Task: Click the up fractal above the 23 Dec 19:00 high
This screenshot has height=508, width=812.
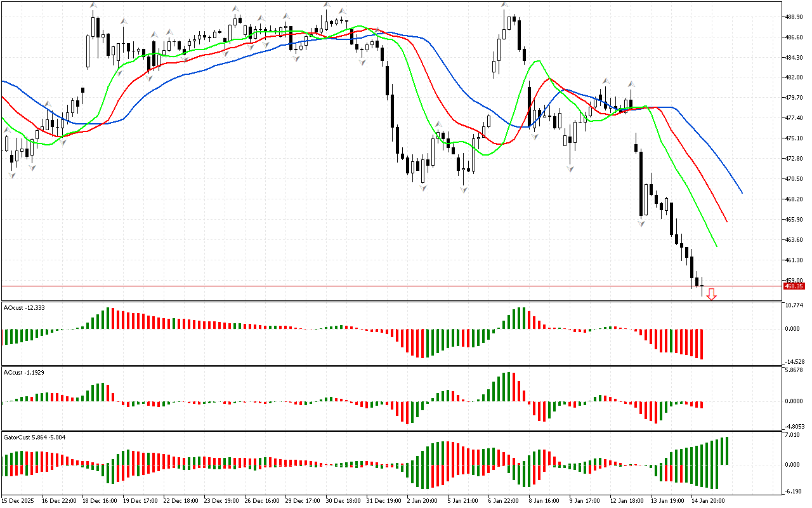Action: coord(236,8)
